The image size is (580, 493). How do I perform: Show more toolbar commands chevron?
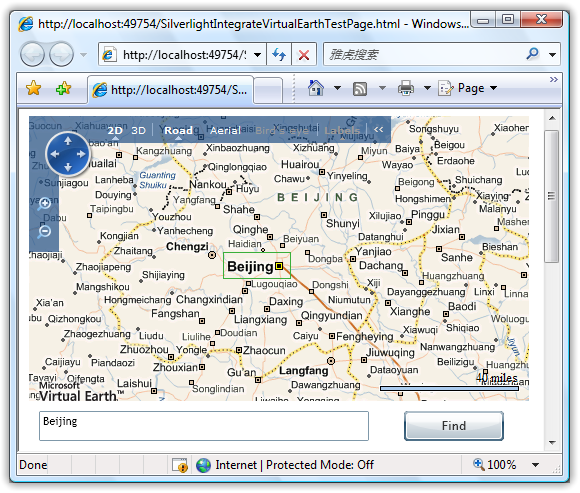553,80
